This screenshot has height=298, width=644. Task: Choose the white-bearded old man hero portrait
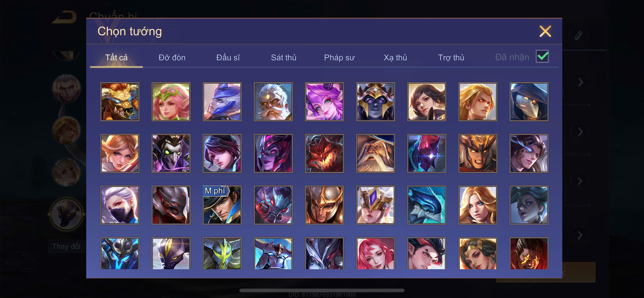273,102
